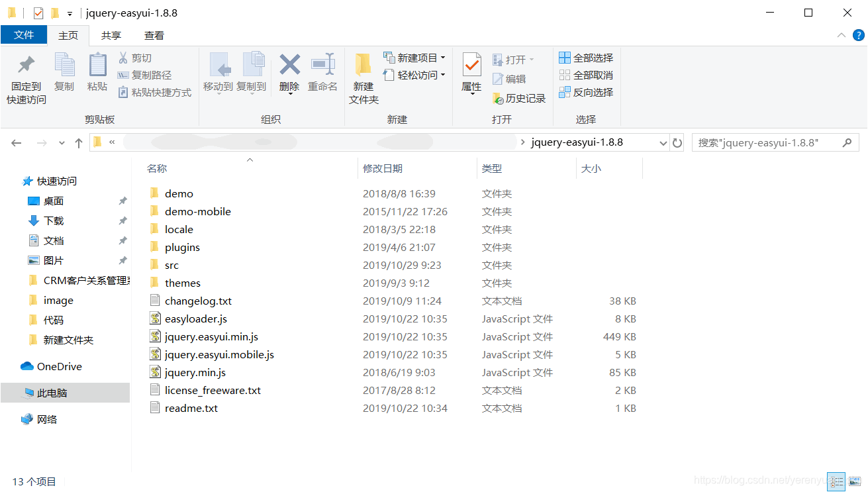The height and width of the screenshot is (492, 868).
Task: Click Select none (全部取消)
Action: click(x=586, y=75)
